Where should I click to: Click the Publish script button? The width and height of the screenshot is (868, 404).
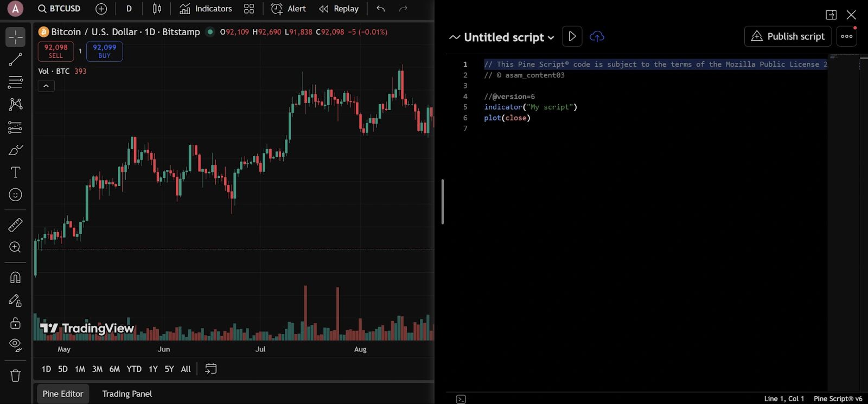788,36
